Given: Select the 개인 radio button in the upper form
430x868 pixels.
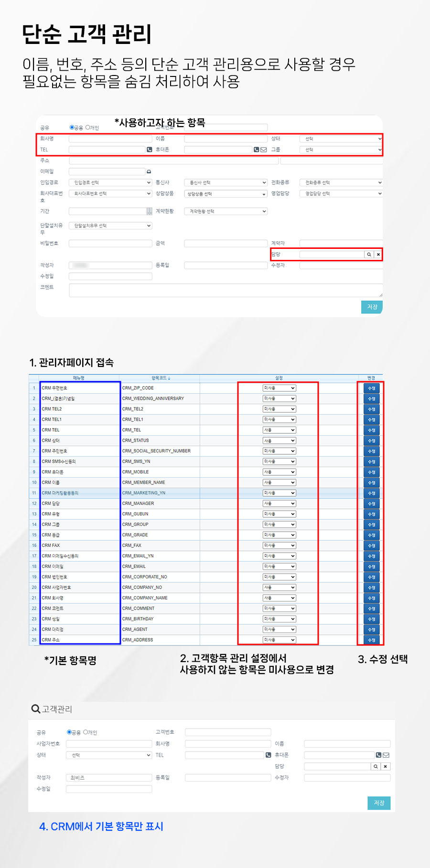Looking at the screenshot, I should tap(88, 128).
